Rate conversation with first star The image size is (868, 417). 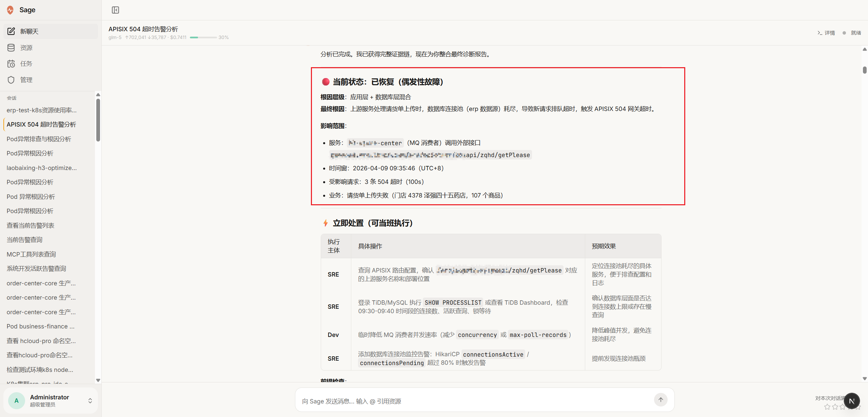tap(827, 406)
